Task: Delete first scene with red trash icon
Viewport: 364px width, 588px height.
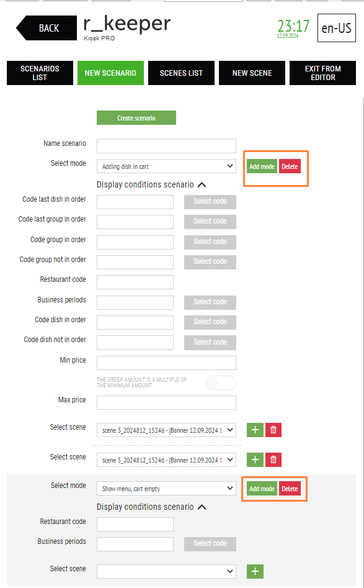Action: (x=273, y=430)
